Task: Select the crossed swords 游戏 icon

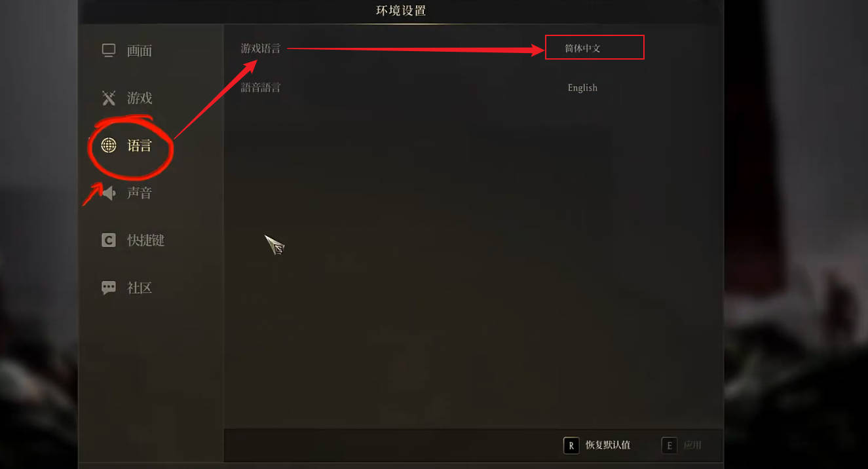Action: pyautogui.click(x=109, y=98)
